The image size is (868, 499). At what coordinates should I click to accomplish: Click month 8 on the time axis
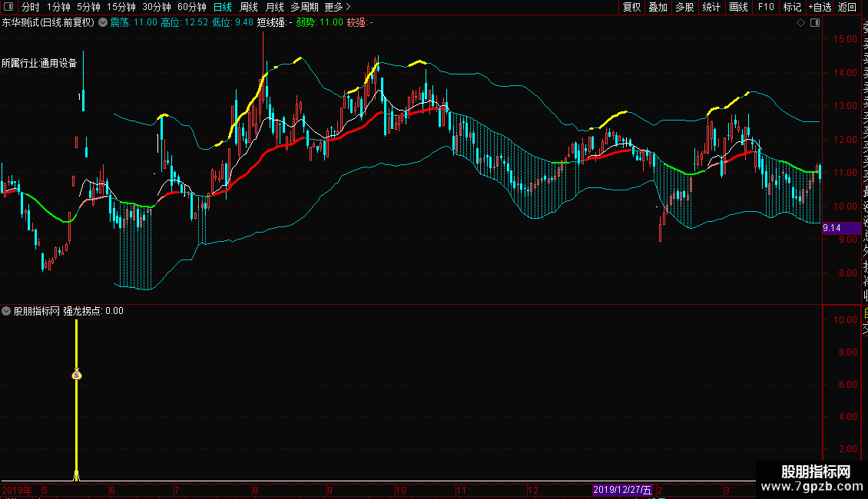255,490
